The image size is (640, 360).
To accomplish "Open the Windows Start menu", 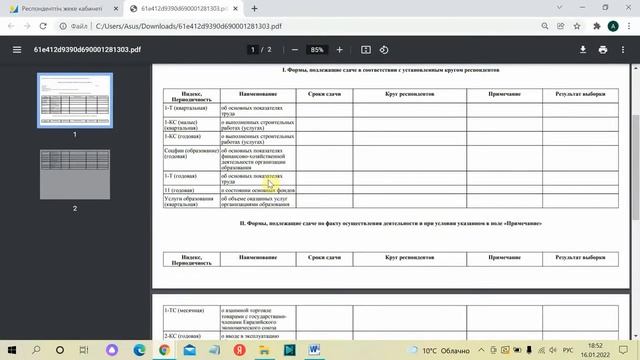I will [x=12, y=350].
